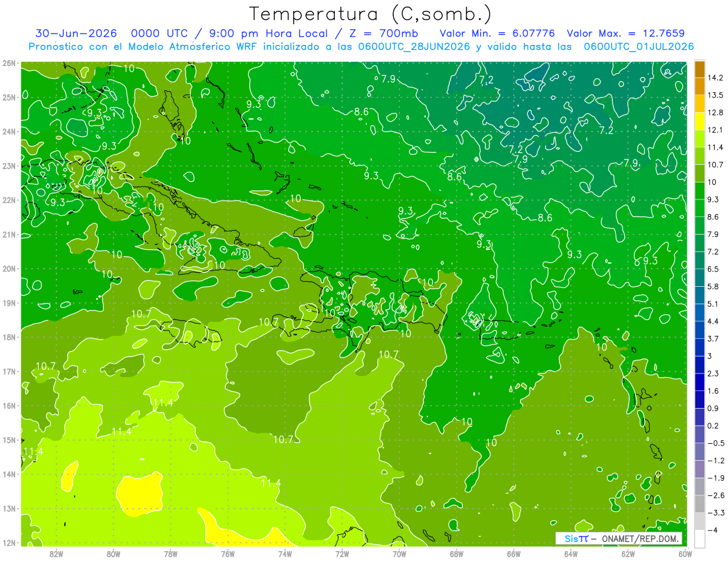Screen dimensions: 728x562
Task: Click the '60W' longitude axis label
Action: (x=686, y=554)
